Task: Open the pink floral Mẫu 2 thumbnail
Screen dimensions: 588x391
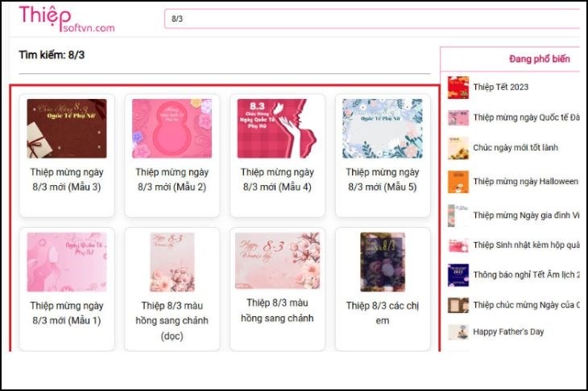Action: click(172, 129)
